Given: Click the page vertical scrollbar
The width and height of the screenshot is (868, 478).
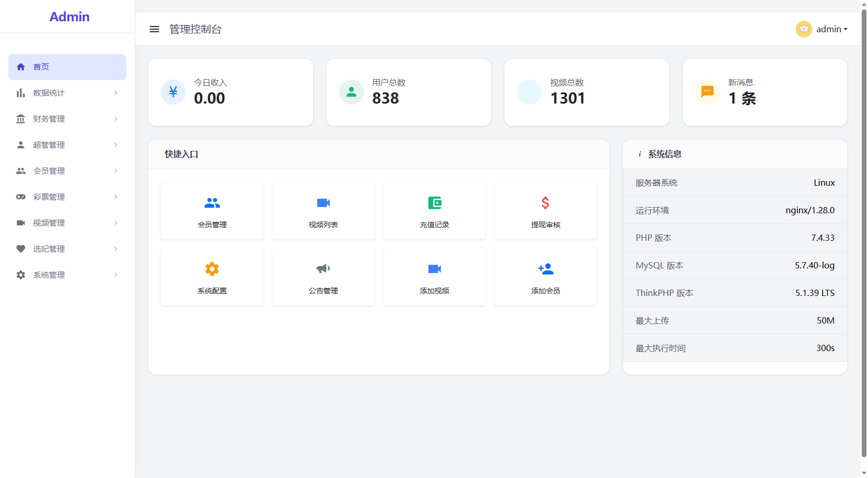Looking at the screenshot, I should tap(864, 234).
